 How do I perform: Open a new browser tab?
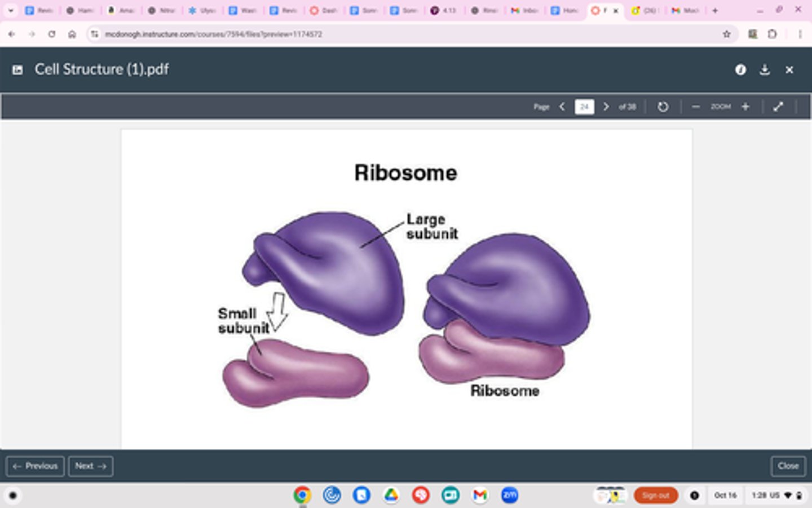715,10
